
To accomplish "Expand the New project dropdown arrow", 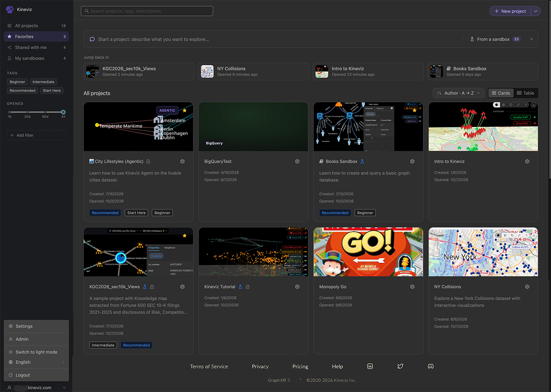I will tap(536, 11).
